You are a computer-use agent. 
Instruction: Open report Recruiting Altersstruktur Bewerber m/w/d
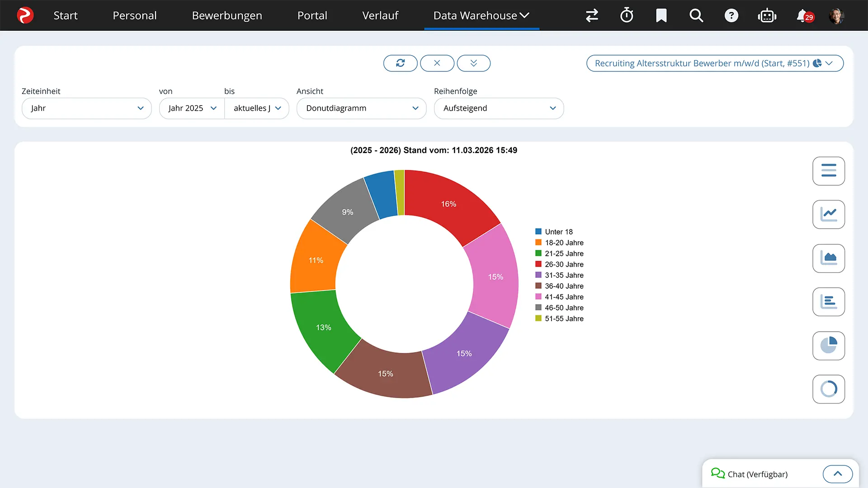pyautogui.click(x=703, y=63)
